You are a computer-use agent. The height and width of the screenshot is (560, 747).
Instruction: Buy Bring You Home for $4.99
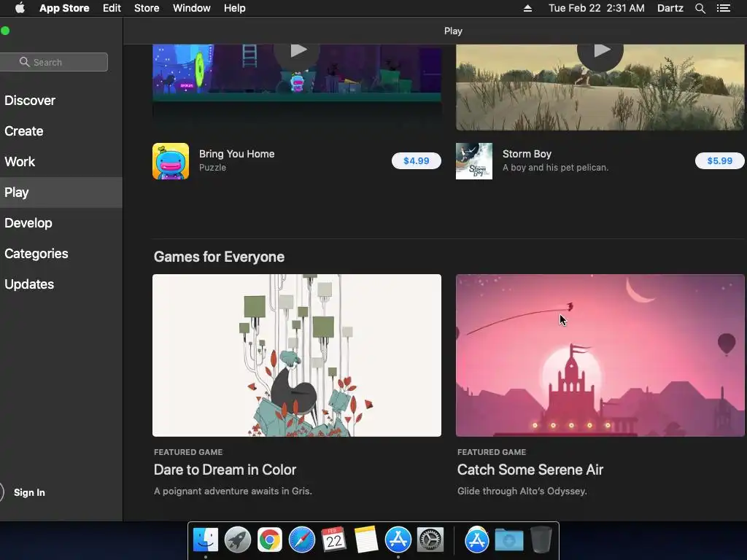tap(417, 161)
